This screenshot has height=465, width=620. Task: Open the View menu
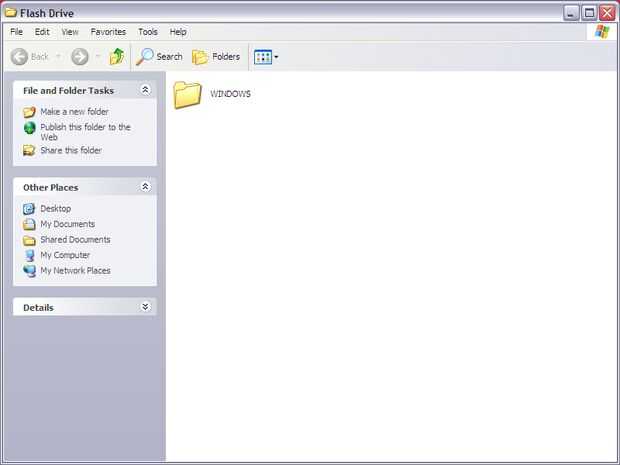pyautogui.click(x=70, y=32)
